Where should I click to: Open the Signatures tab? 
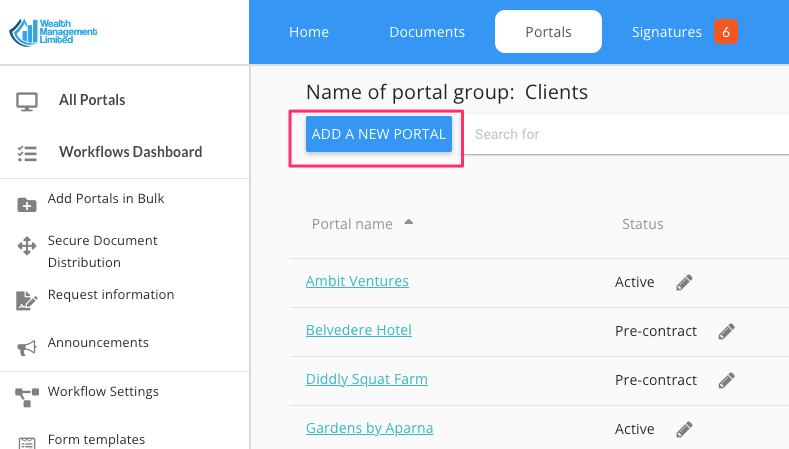tap(667, 32)
